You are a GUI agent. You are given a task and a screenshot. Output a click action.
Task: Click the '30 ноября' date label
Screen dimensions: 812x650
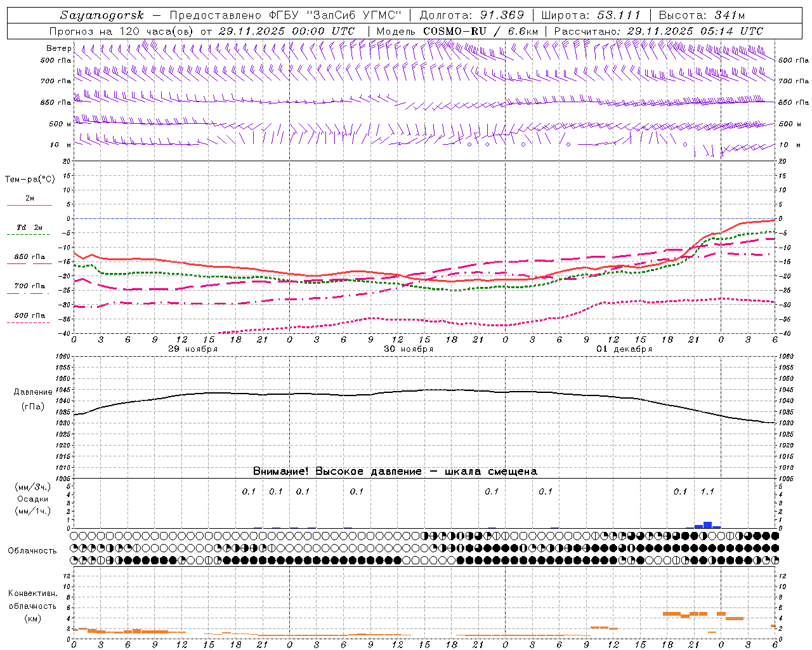coord(409,349)
